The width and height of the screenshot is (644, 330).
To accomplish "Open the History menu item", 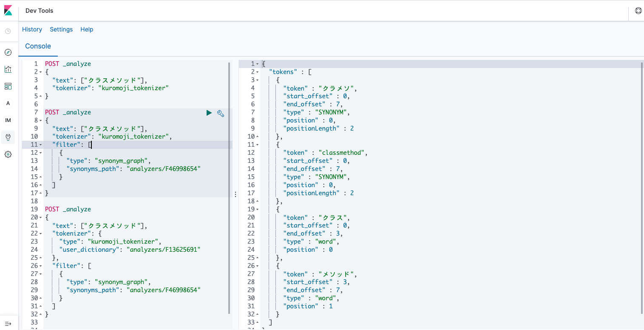I will pos(32,29).
